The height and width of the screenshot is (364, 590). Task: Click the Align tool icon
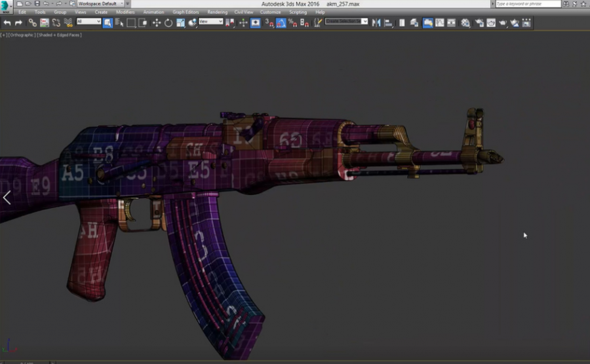point(388,23)
